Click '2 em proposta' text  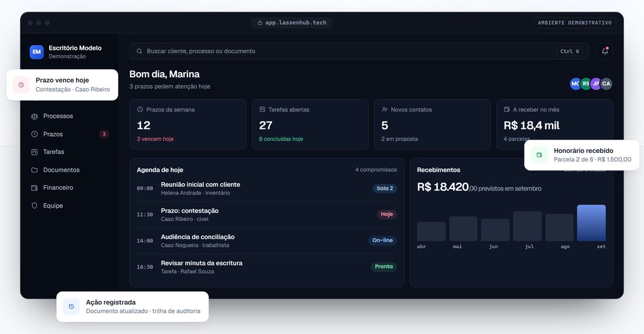400,139
